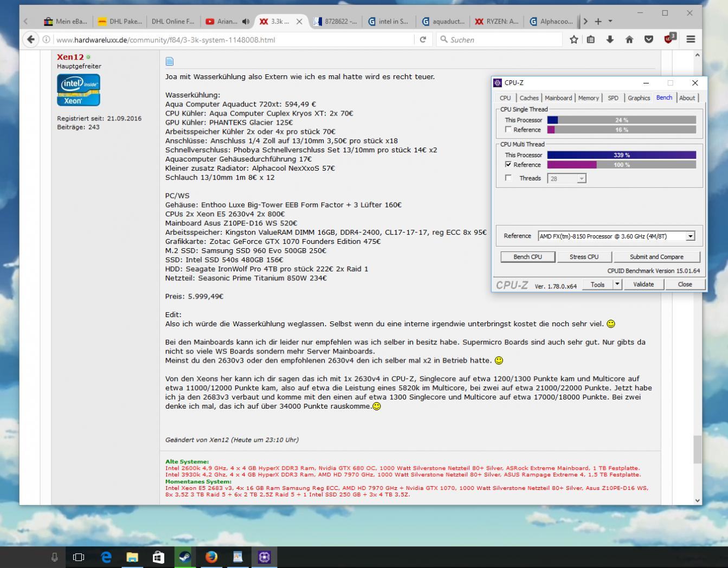
Task: Open the uBlock shield extension icon
Action: (669, 38)
